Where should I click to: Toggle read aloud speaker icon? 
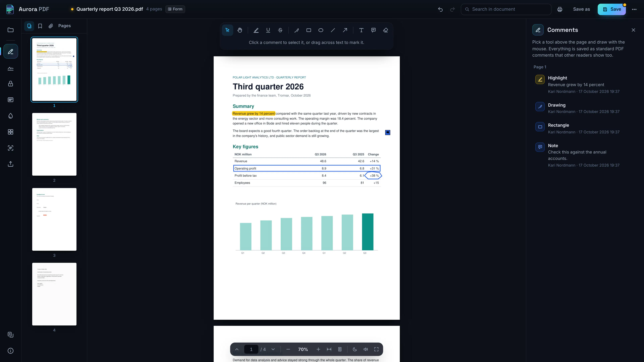365,349
